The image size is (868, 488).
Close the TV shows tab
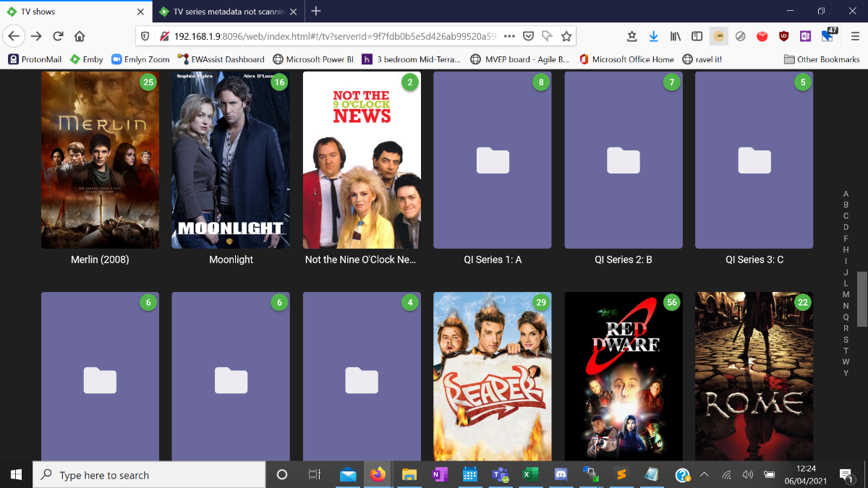(139, 11)
